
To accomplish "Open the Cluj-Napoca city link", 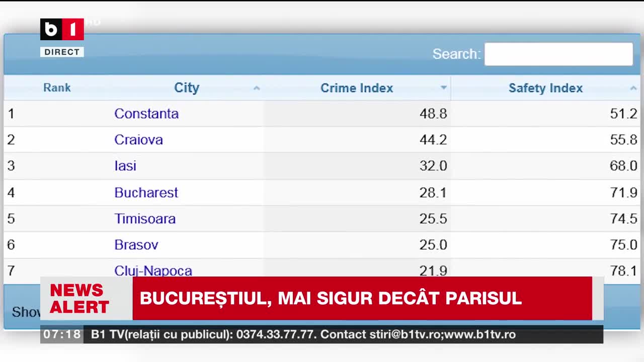I will tap(153, 270).
